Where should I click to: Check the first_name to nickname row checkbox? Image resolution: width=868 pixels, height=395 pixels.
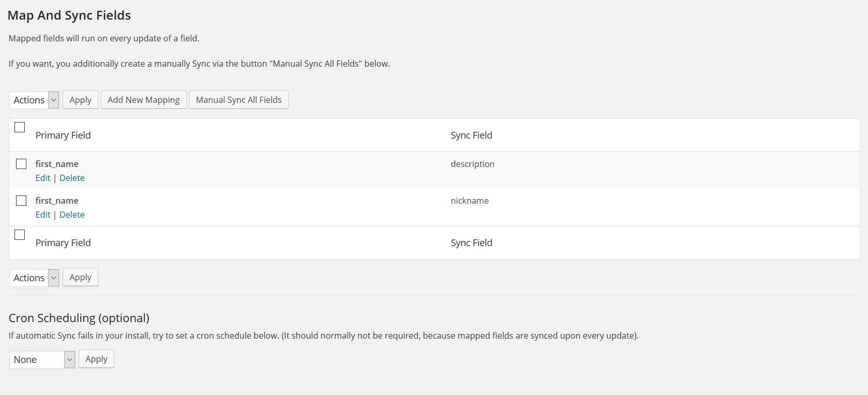(x=21, y=201)
